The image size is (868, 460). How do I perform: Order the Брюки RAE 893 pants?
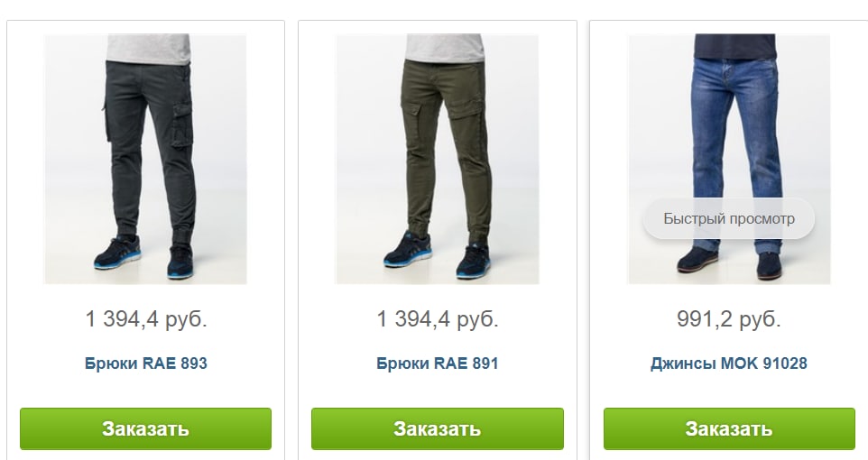145,428
